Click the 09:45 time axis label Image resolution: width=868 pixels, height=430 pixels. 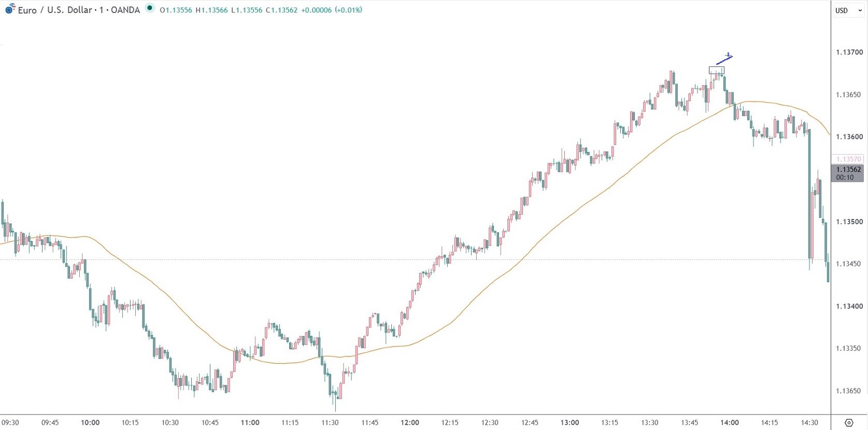pos(50,423)
